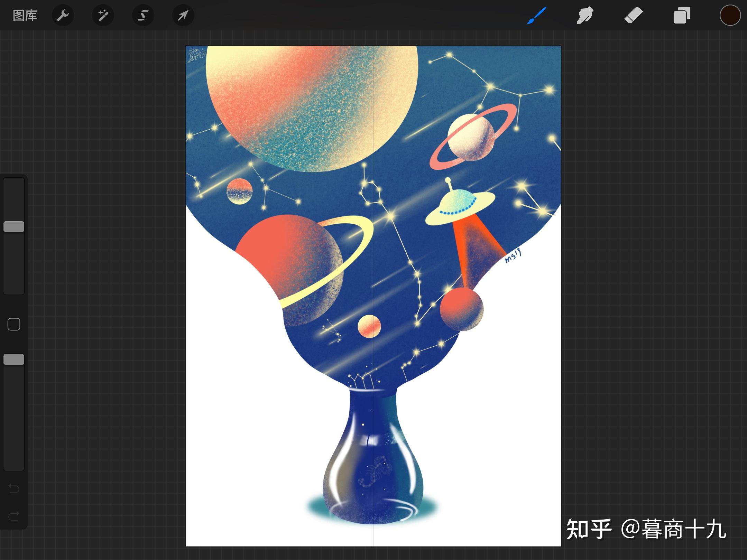Open the active color swatch circle
The width and height of the screenshot is (747, 560).
coord(730,16)
